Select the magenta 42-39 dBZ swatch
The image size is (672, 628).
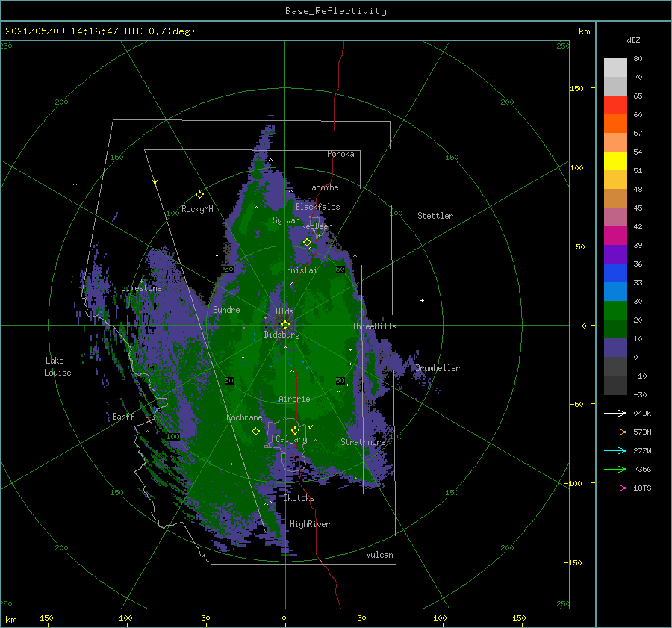(x=615, y=236)
